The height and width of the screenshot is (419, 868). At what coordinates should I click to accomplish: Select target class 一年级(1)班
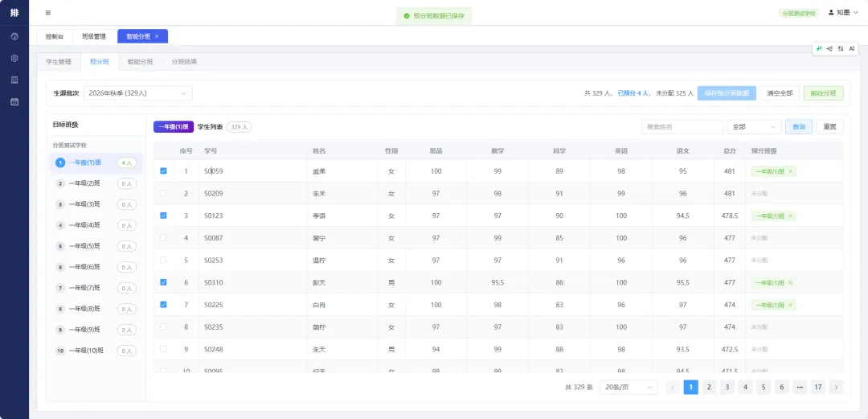95,163
